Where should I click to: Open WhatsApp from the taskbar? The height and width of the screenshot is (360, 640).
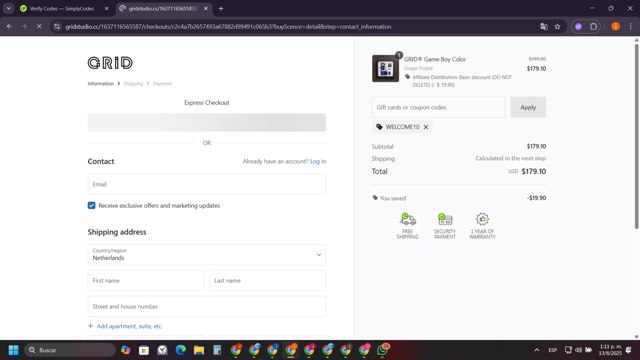tap(382, 350)
